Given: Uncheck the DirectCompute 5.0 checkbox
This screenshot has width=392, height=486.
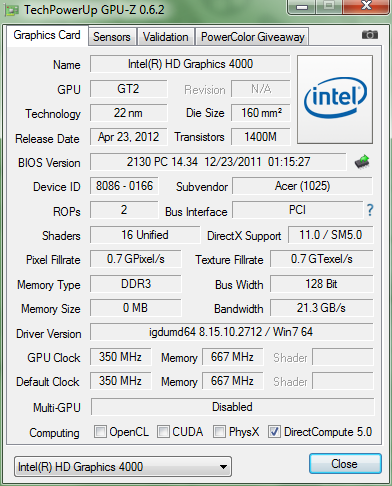Looking at the screenshot, I should pyautogui.click(x=274, y=431).
